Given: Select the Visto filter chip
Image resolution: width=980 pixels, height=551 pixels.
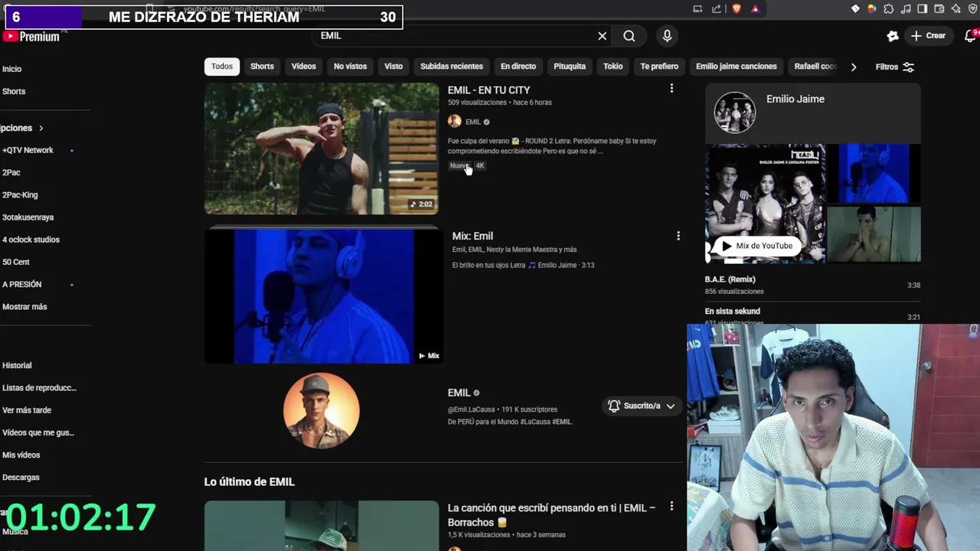Looking at the screenshot, I should [x=394, y=67].
